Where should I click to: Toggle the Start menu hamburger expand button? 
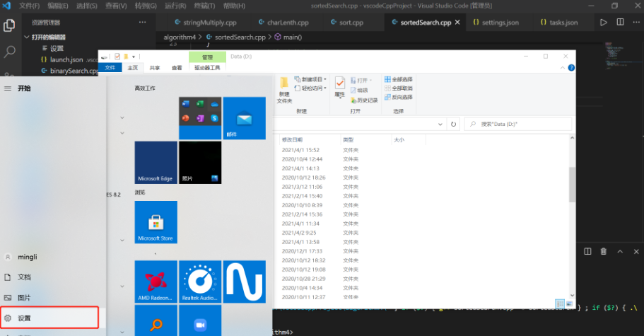tap(7, 88)
